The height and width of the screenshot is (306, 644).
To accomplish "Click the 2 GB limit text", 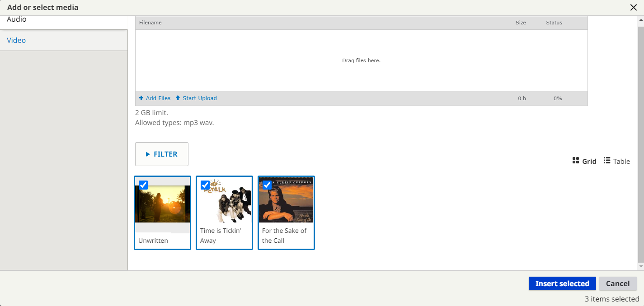I will (151, 113).
